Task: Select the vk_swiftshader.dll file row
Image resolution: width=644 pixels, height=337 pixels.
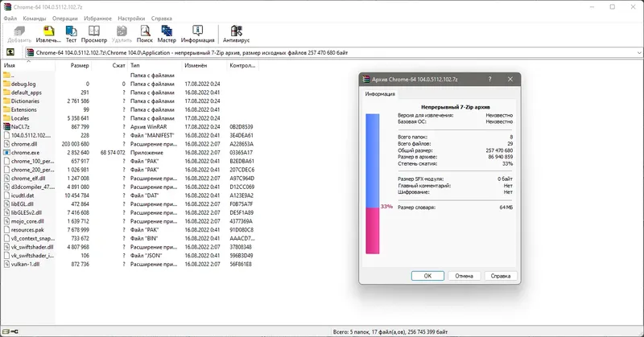Action: click(x=129, y=247)
